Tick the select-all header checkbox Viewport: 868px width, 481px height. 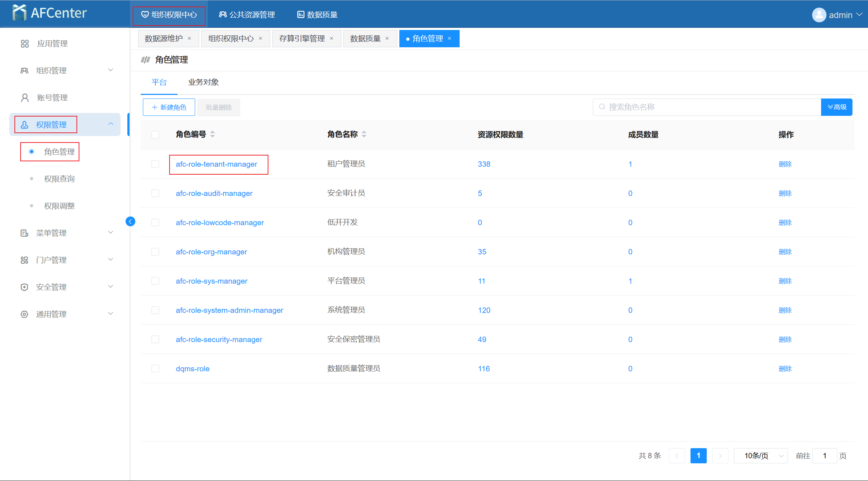tap(155, 135)
